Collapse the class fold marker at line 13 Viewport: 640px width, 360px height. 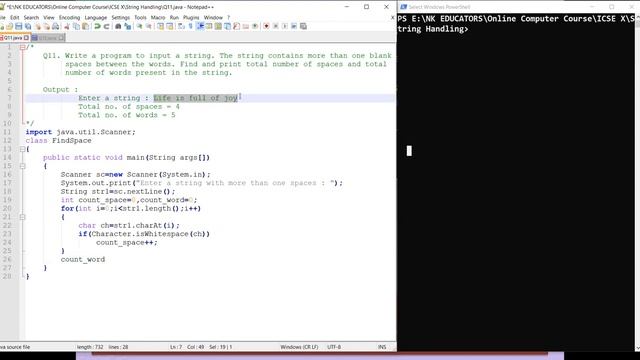point(22,149)
